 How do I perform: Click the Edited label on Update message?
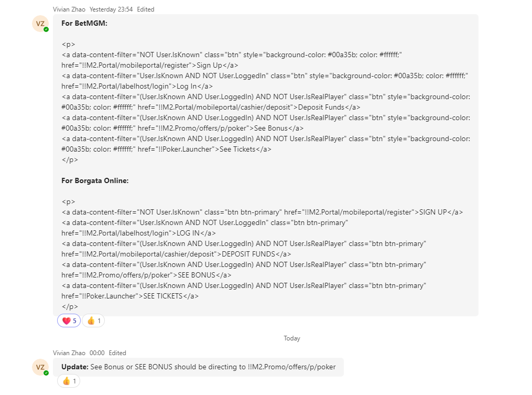point(117,353)
